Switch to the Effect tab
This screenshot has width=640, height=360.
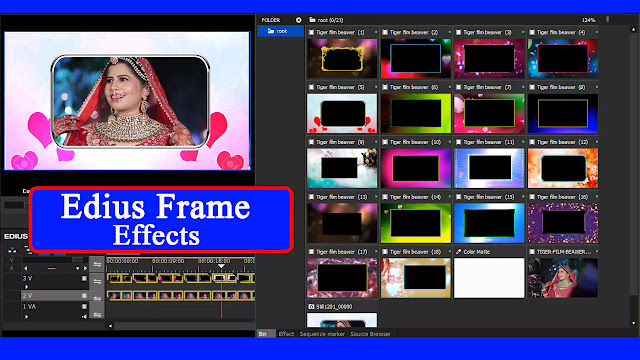pos(286,334)
